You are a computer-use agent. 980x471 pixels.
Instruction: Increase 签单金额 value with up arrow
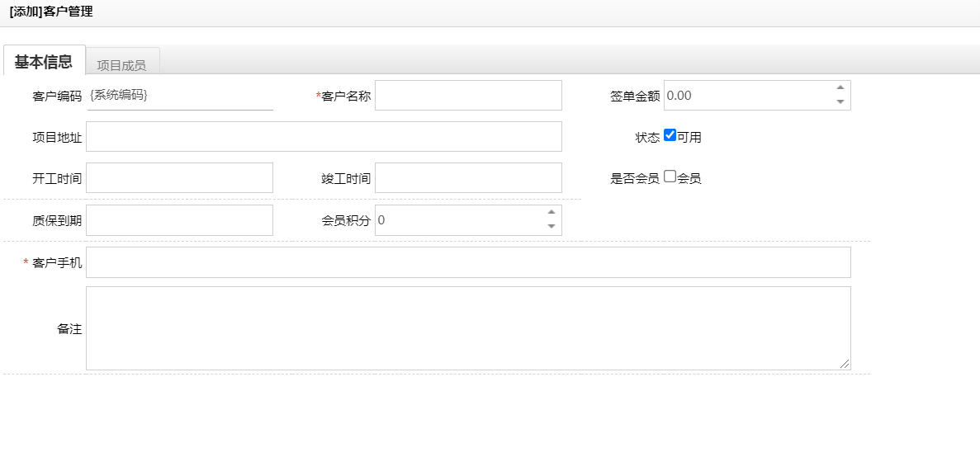840,87
